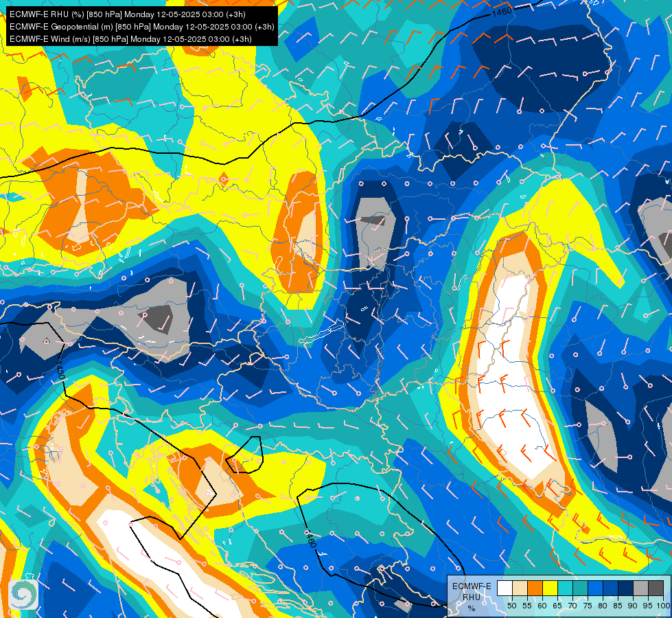Click the RHU label in the legend
This screenshot has width=672, height=618.
click(472, 597)
